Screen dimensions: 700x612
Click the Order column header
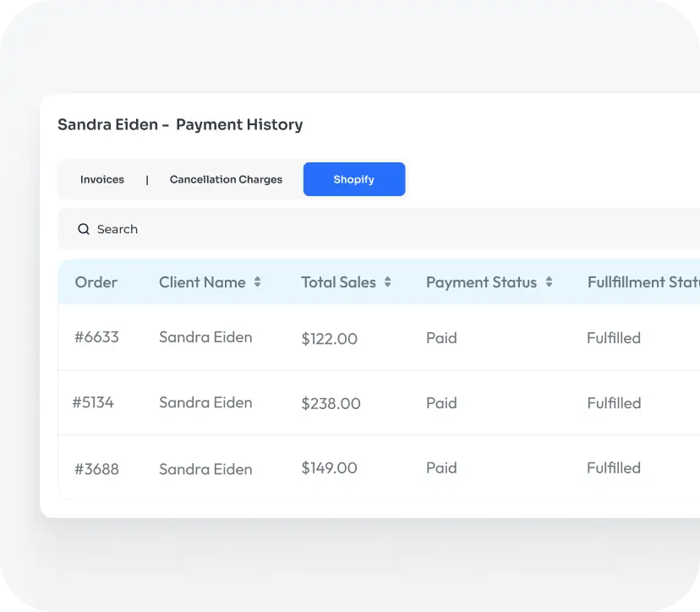(x=96, y=282)
